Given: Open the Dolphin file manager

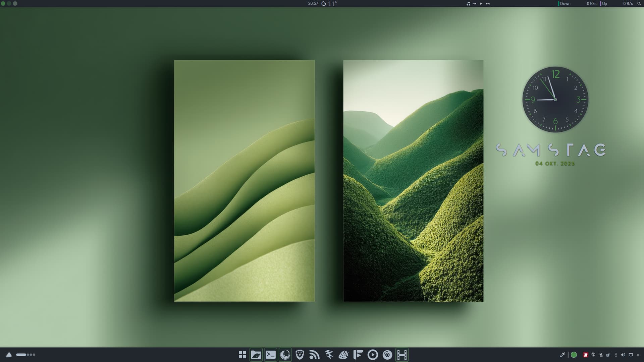Looking at the screenshot, I should tap(256, 355).
